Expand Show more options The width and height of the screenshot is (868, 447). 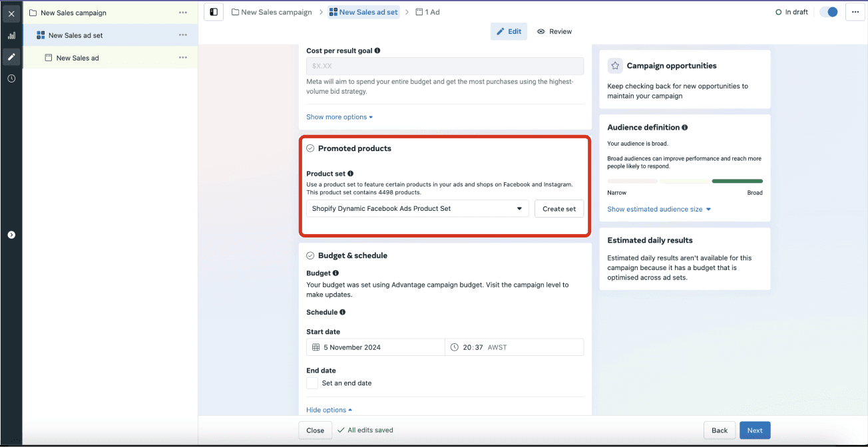[x=339, y=117]
